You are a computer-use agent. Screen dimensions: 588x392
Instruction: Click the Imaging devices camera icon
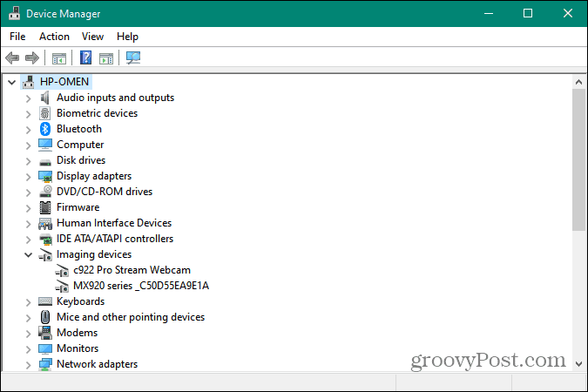[x=45, y=255]
